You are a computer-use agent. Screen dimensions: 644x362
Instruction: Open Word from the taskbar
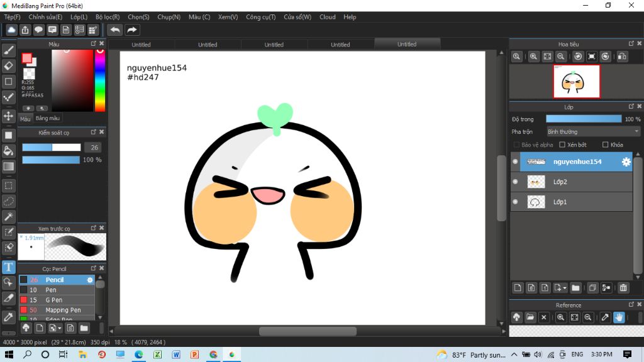[x=176, y=354]
